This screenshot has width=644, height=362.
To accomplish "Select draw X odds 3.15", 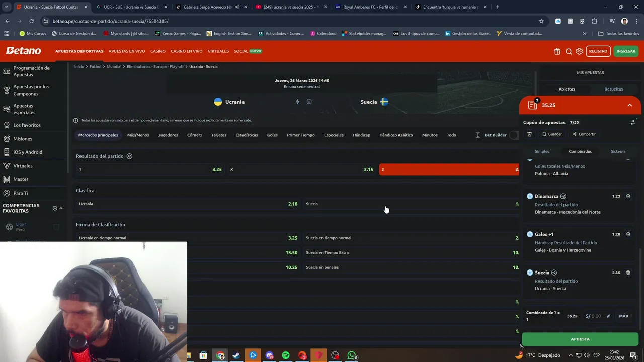I will 302,169.
